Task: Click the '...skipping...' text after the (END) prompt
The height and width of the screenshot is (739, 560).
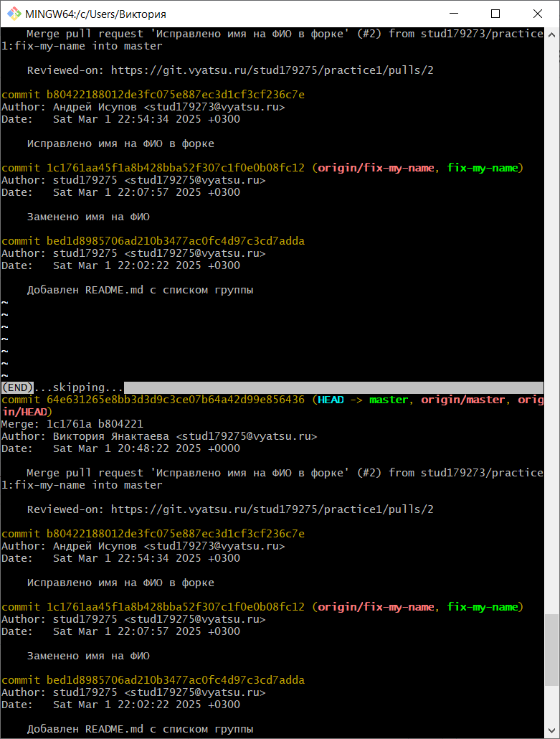Action: click(79, 387)
